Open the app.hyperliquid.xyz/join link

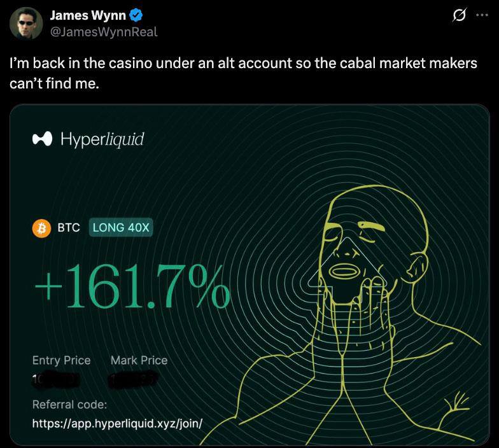click(x=117, y=424)
